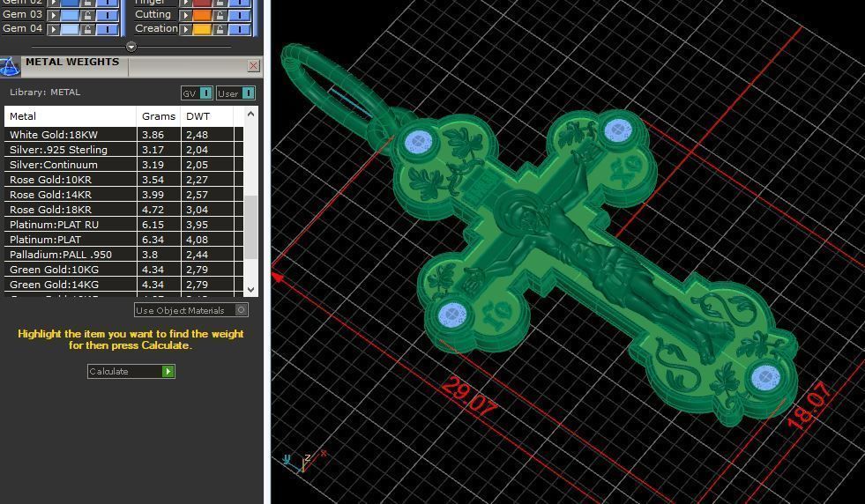Screen dimensions: 865x504
Task: Expand the Gem 04 layer arrow
Action: point(54,29)
